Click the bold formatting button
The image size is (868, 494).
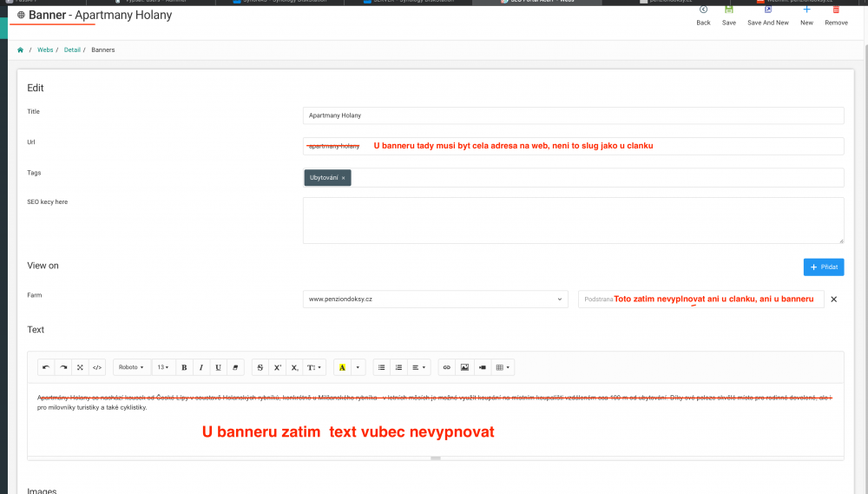[184, 367]
